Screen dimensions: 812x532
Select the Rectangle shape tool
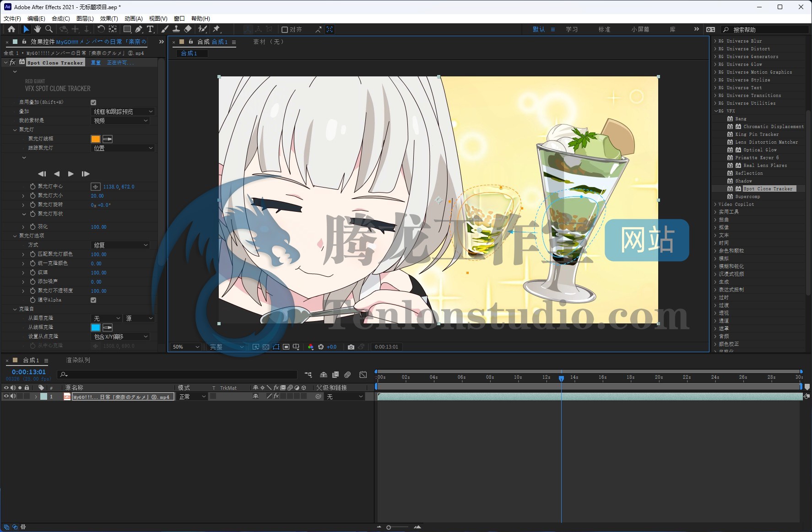click(127, 29)
